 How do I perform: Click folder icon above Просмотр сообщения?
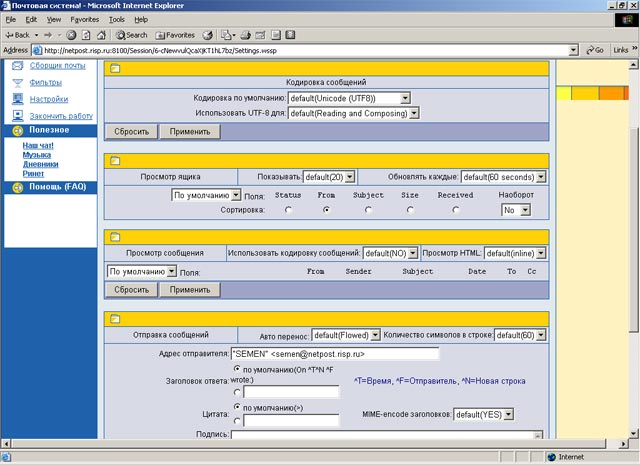click(115, 237)
